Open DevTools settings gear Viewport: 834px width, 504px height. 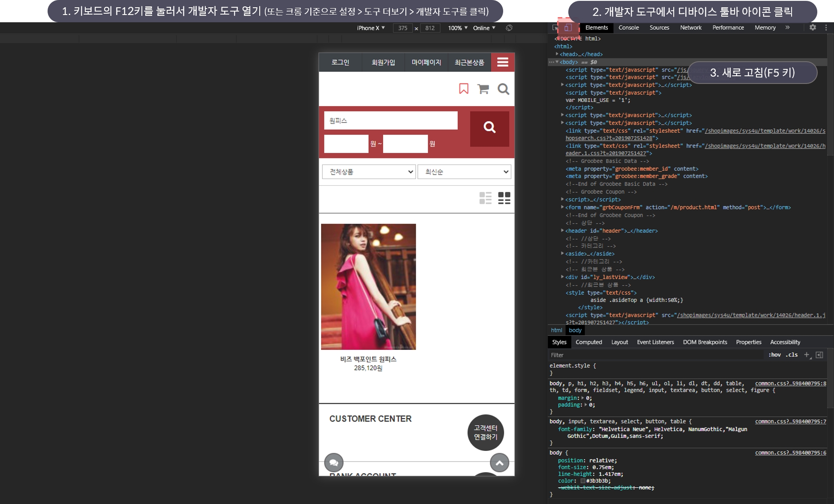[x=813, y=27]
